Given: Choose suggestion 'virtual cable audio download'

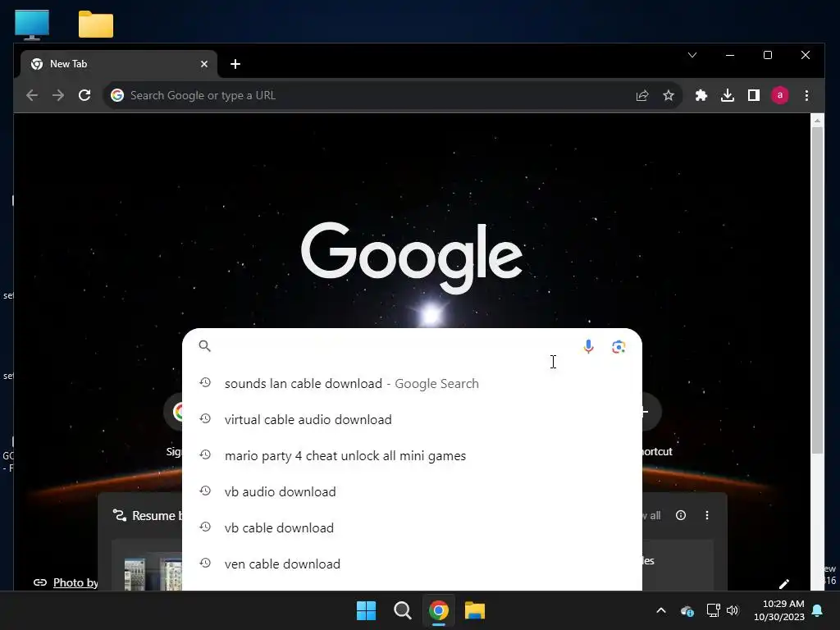Looking at the screenshot, I should [412, 419].
